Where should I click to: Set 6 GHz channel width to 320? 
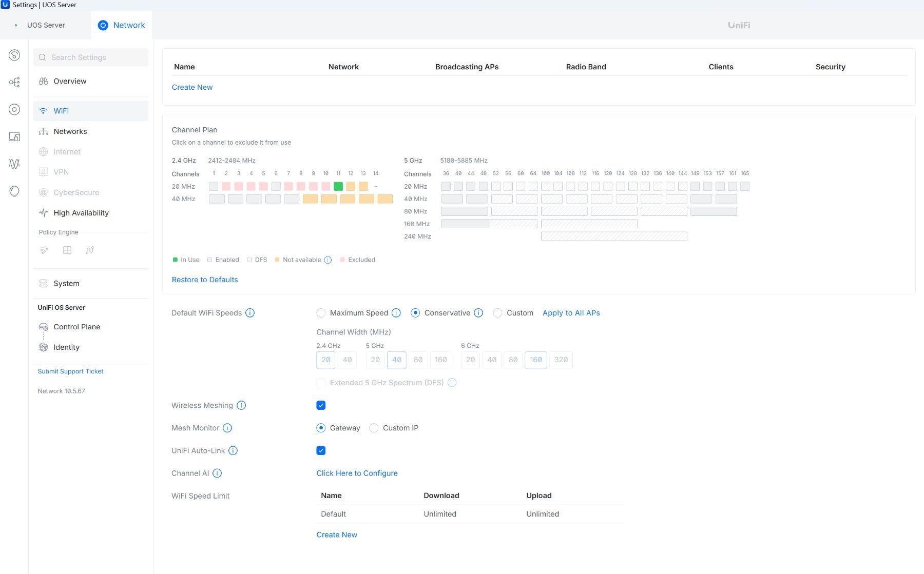[561, 360]
